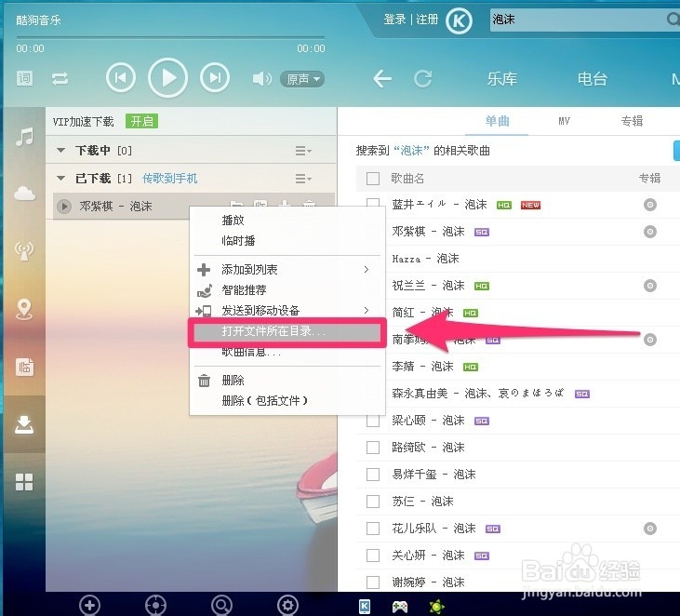
Task: Open the 电台 radio section
Action: 592,79
